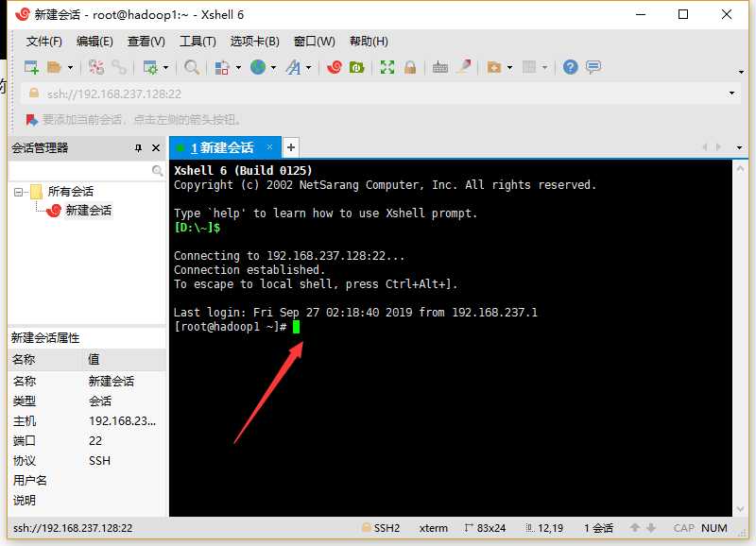
Task: Click the folder-plus toolbar icon
Action: pos(494,67)
